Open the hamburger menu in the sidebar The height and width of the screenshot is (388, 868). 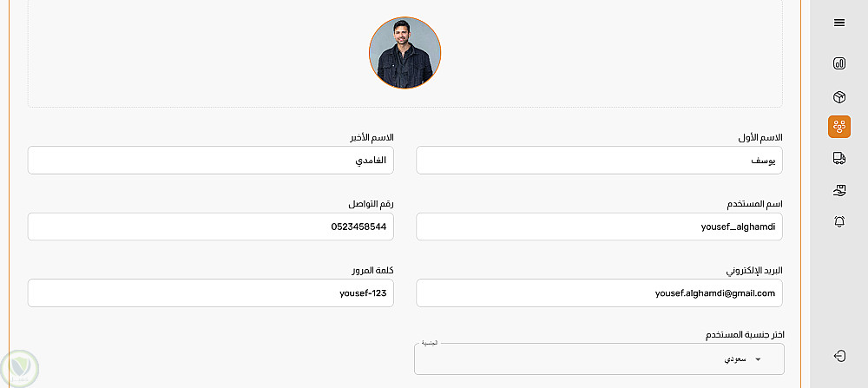(839, 23)
